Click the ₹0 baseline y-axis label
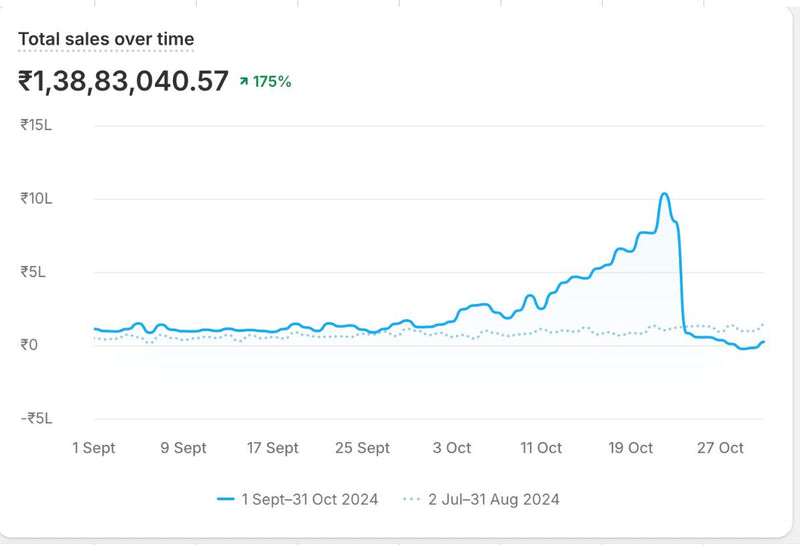This screenshot has height=545, width=800. [x=29, y=345]
